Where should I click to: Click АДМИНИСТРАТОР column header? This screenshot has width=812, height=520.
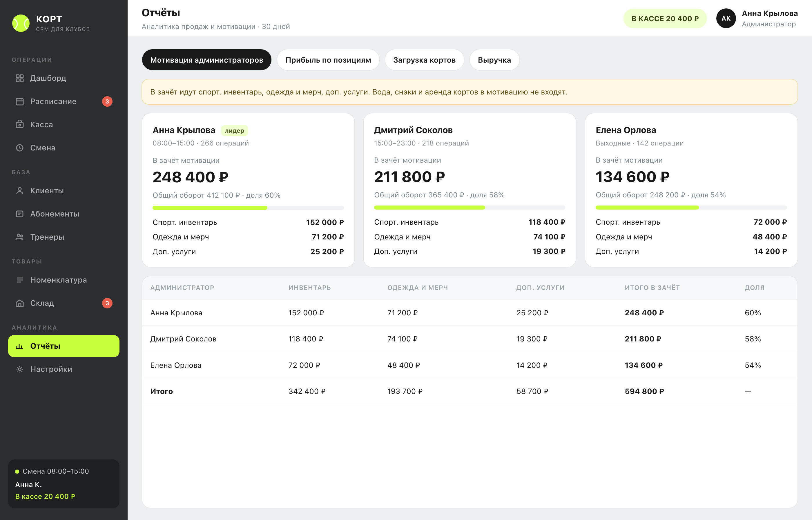pyautogui.click(x=182, y=288)
